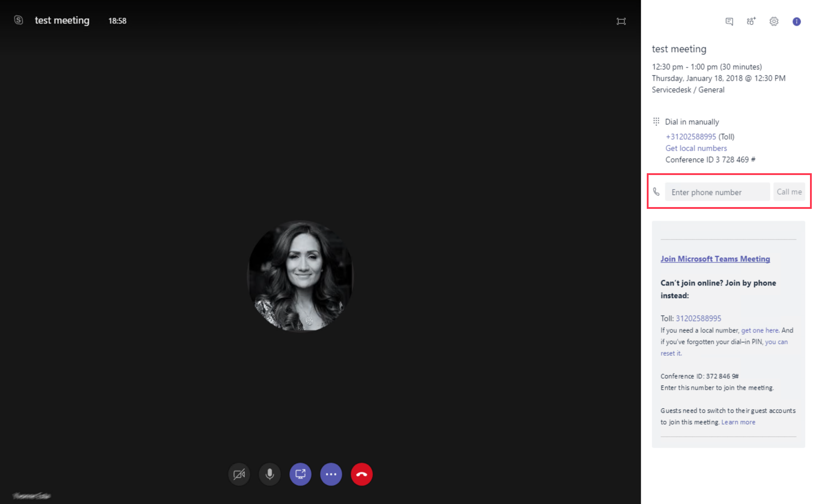The width and height of the screenshot is (815, 504).
Task: Click the 'Servicedesk / General' channel text
Action: pyautogui.click(x=688, y=89)
